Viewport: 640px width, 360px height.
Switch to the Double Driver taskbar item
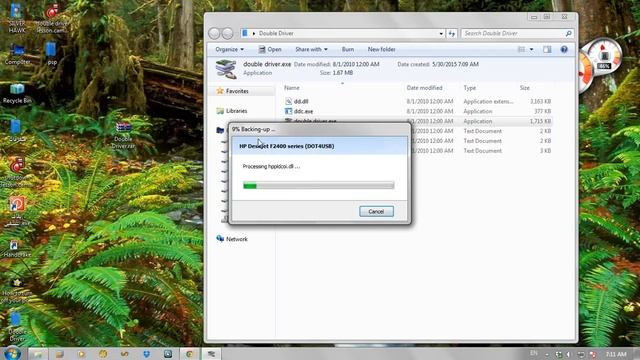[211, 354]
